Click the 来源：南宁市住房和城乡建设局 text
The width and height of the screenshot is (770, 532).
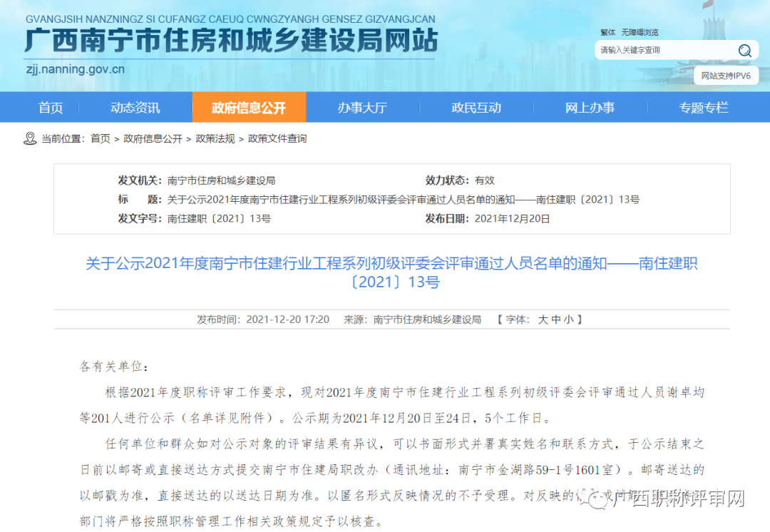click(412, 319)
